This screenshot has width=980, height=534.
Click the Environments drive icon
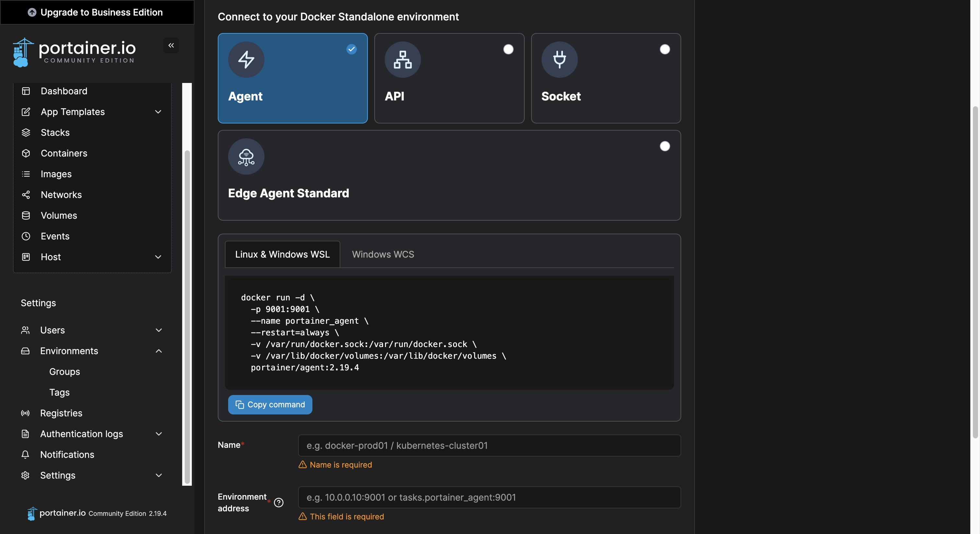tap(25, 351)
